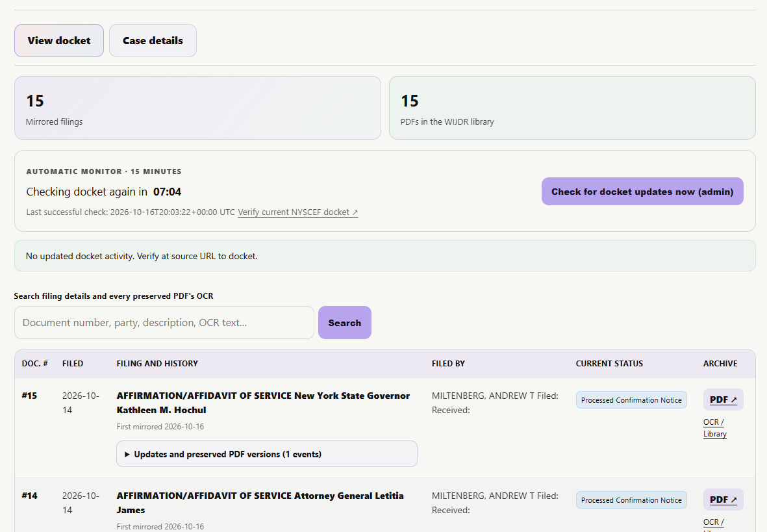Image resolution: width=767 pixels, height=532 pixels.
Task: Click the No updated docket activity notice
Action: coord(385,255)
